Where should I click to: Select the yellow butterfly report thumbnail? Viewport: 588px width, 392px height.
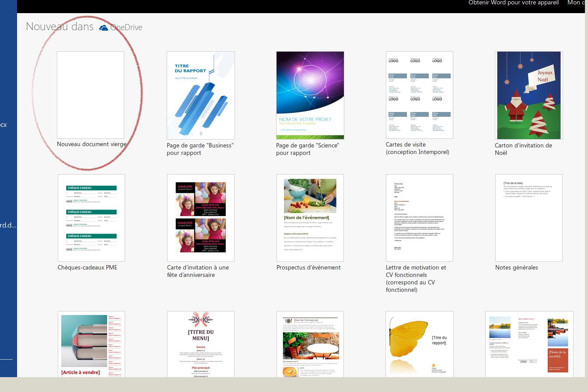coord(420,344)
